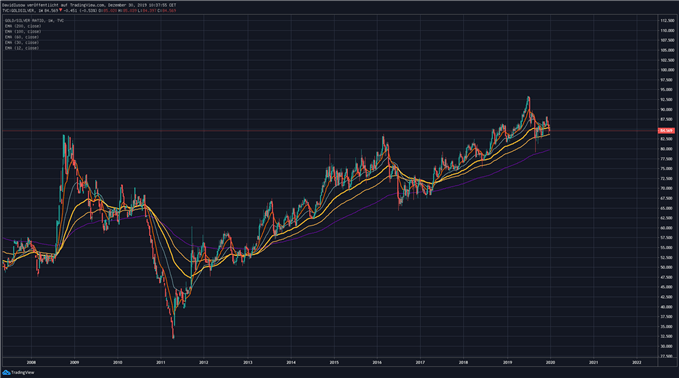Select the EMA (100, close) indicator legend

23,32
